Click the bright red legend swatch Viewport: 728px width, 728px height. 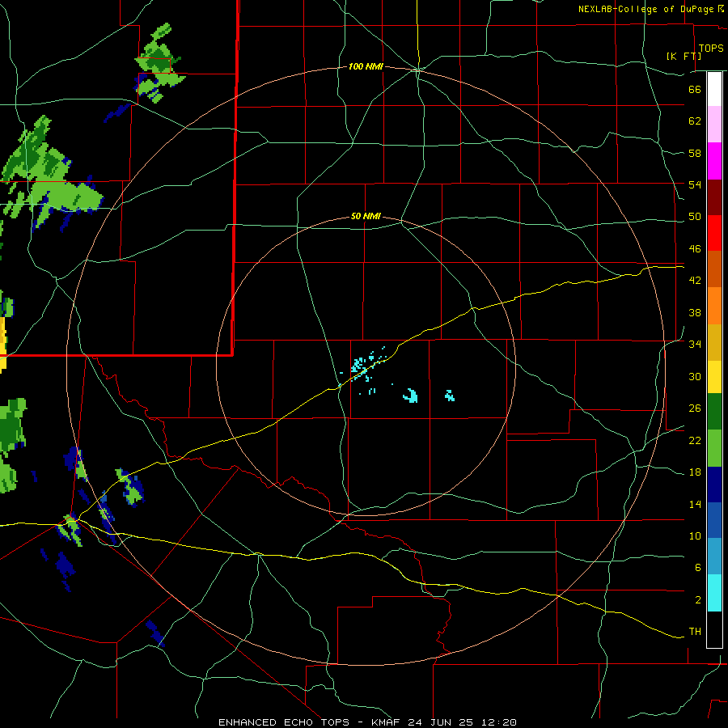pos(714,233)
